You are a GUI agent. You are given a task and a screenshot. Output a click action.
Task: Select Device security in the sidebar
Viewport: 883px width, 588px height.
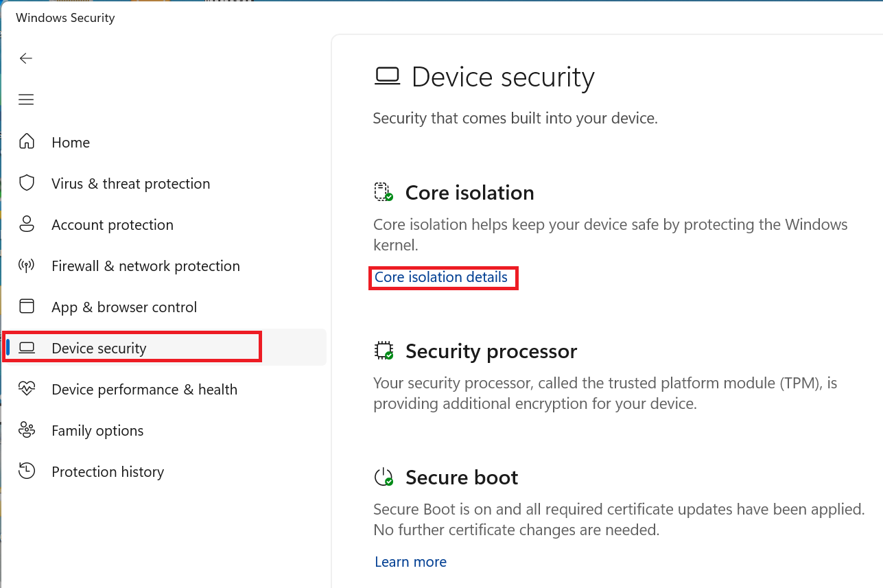click(164, 348)
